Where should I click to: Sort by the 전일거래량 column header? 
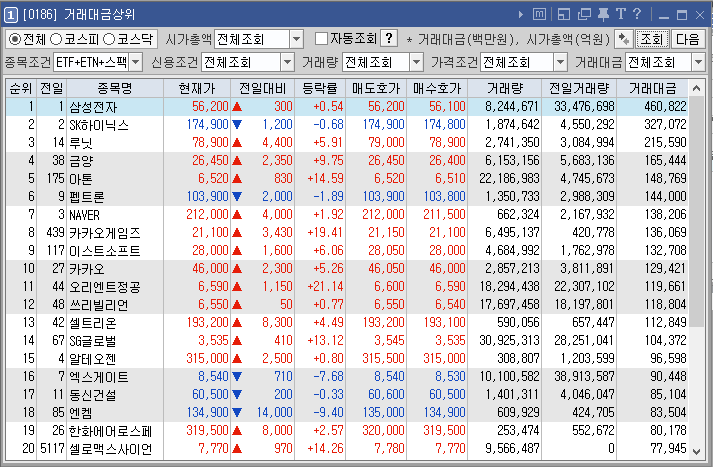point(579,89)
